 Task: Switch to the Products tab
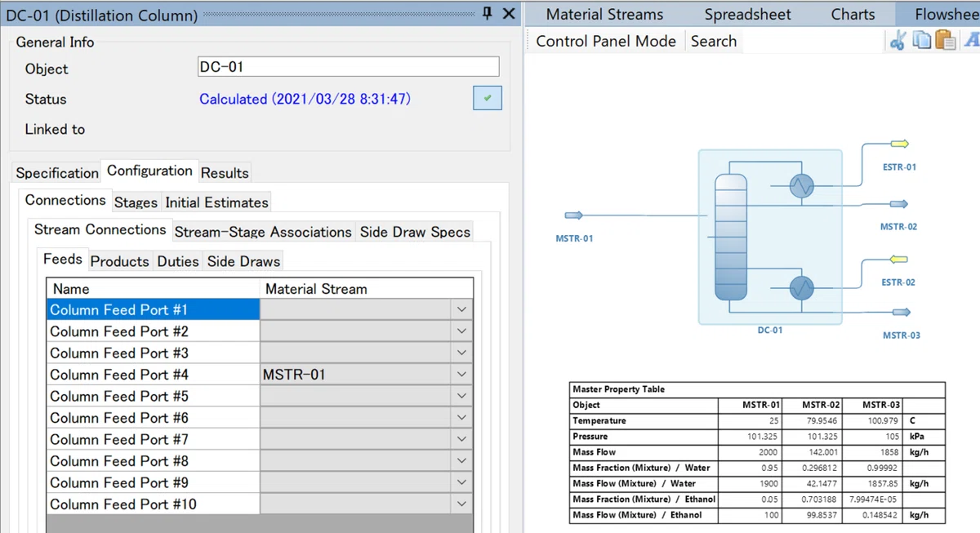[119, 261]
